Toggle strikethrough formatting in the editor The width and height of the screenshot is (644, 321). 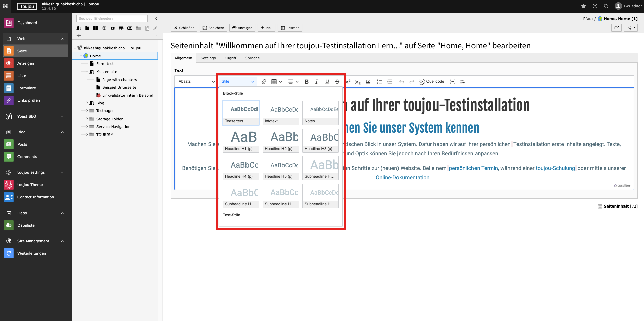[337, 81]
